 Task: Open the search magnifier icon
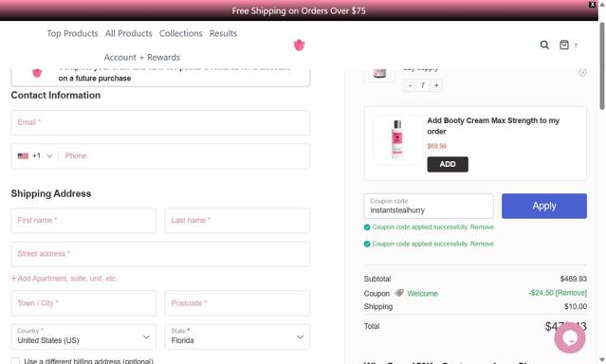pyautogui.click(x=544, y=45)
